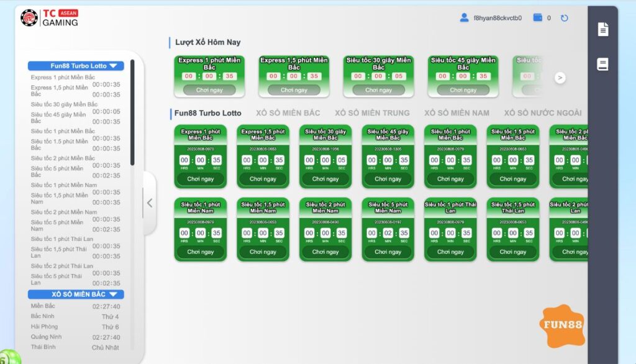Collapse the Fun88 Turbo Lotto list
The width and height of the screenshot is (636, 364).
pyautogui.click(x=76, y=66)
